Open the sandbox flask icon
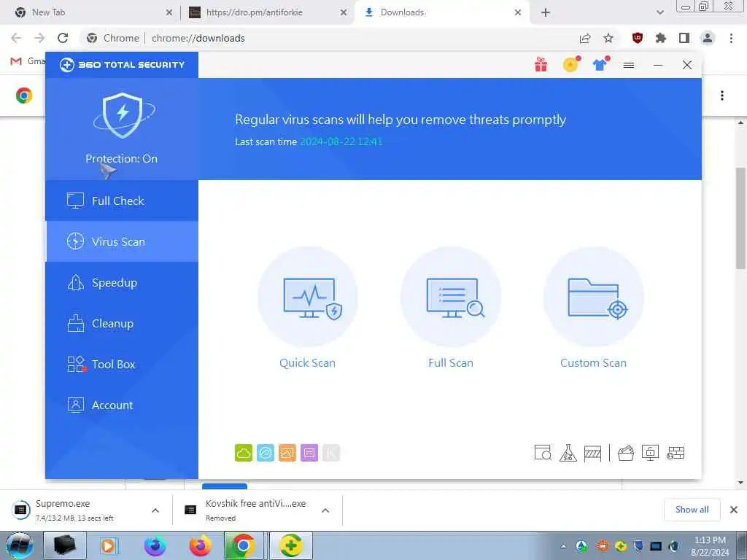747x560 pixels. tap(568, 453)
